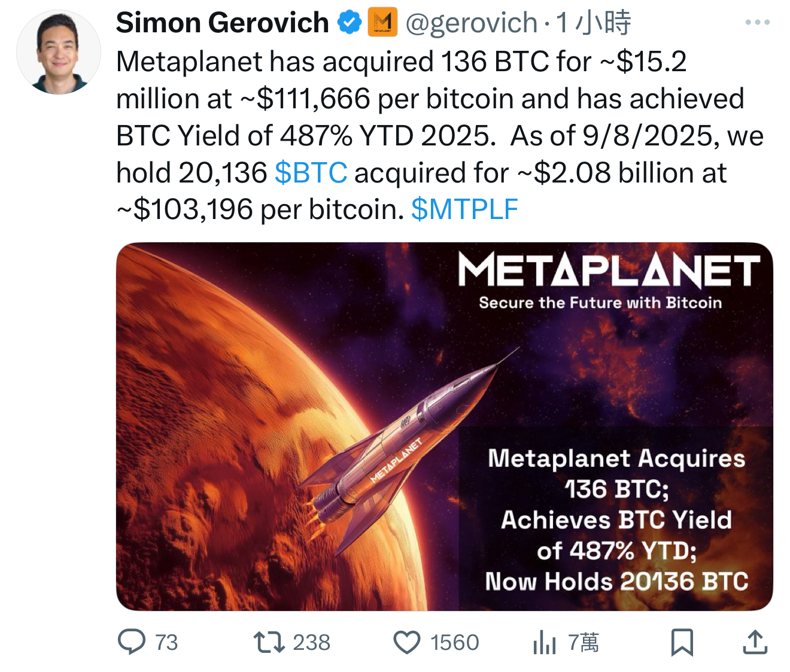Open the reply comment icon
The height and width of the screenshot is (672, 790).
point(132,641)
